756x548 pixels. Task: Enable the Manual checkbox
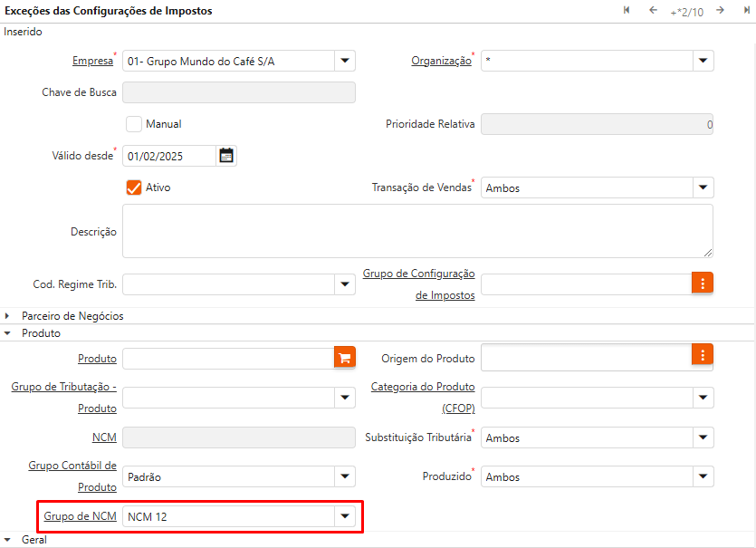(134, 124)
